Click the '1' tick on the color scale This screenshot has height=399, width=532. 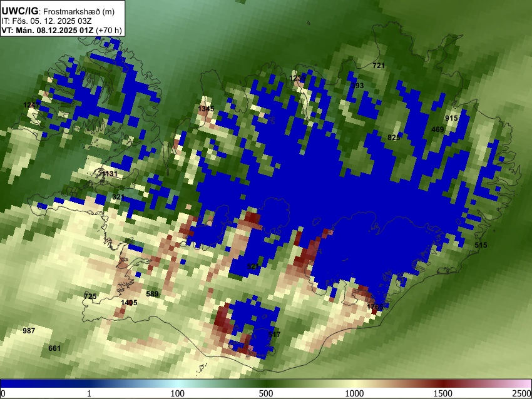click(89, 393)
